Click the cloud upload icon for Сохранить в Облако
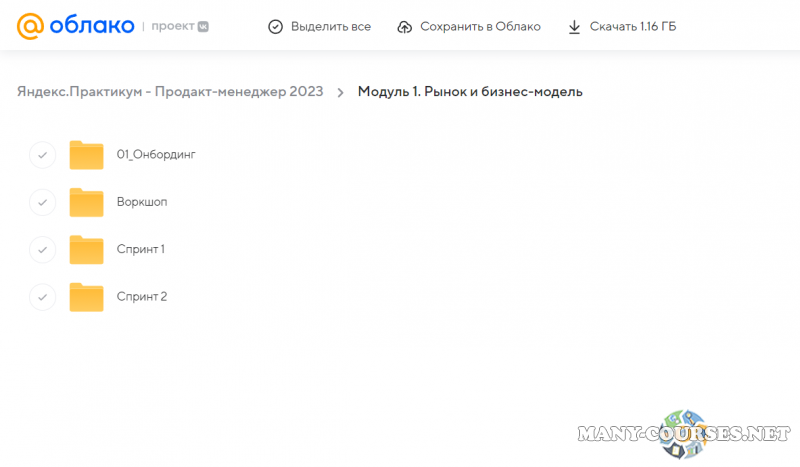This screenshot has width=800, height=467. tap(405, 27)
